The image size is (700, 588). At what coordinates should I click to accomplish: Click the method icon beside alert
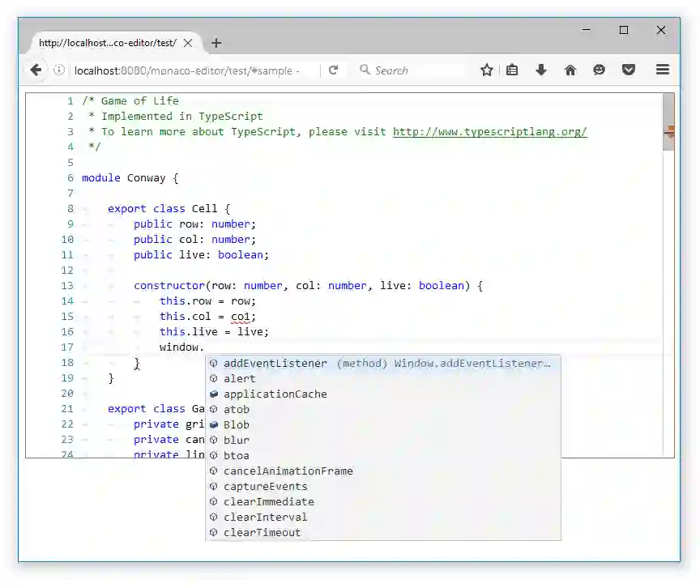click(x=213, y=378)
